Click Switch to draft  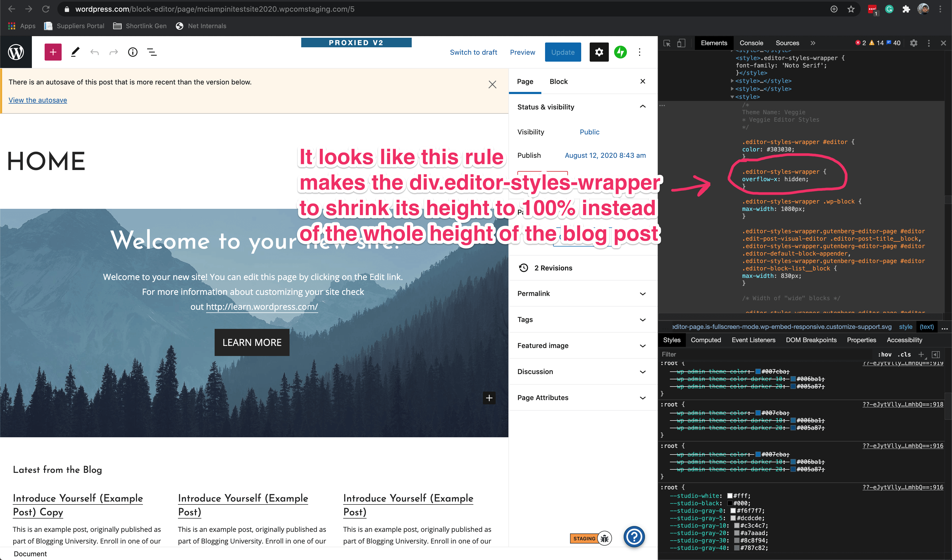click(473, 52)
